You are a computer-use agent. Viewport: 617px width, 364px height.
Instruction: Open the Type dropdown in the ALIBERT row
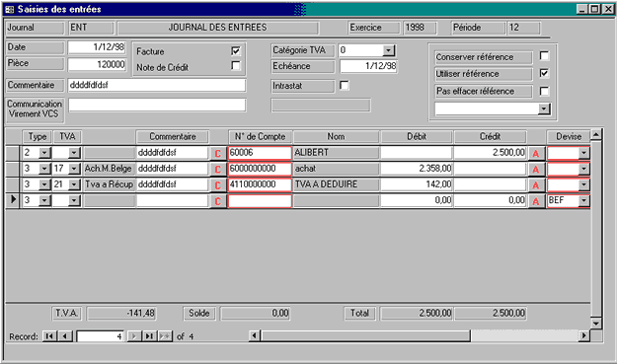pyautogui.click(x=44, y=153)
